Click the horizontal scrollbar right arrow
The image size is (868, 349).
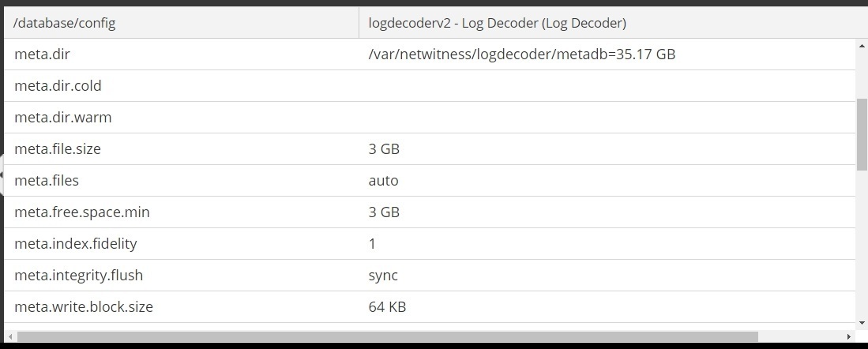[x=849, y=337]
